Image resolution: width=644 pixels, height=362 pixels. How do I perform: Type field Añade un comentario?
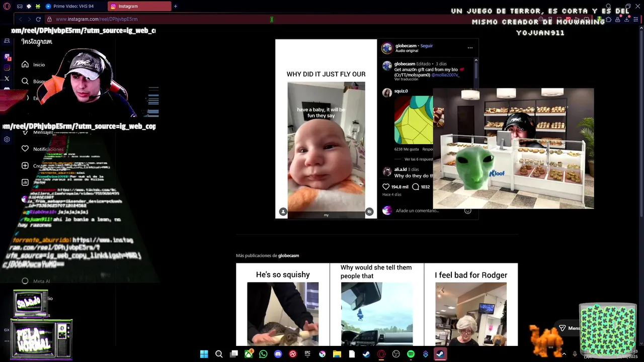pos(428,211)
